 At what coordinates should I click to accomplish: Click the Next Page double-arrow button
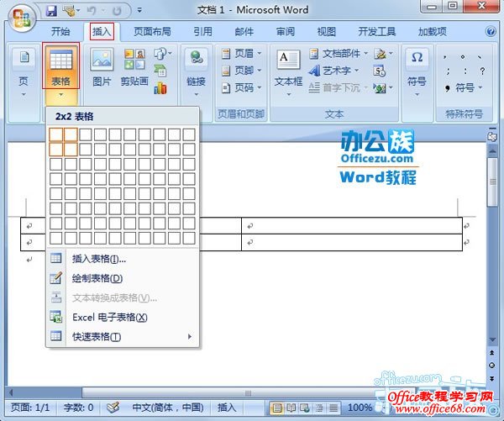pyautogui.click(x=491, y=379)
